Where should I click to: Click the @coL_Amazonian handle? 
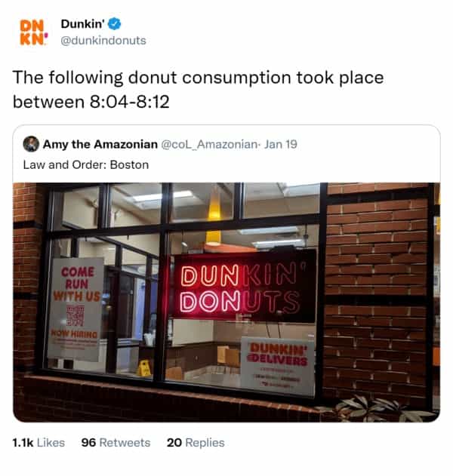[x=209, y=144]
